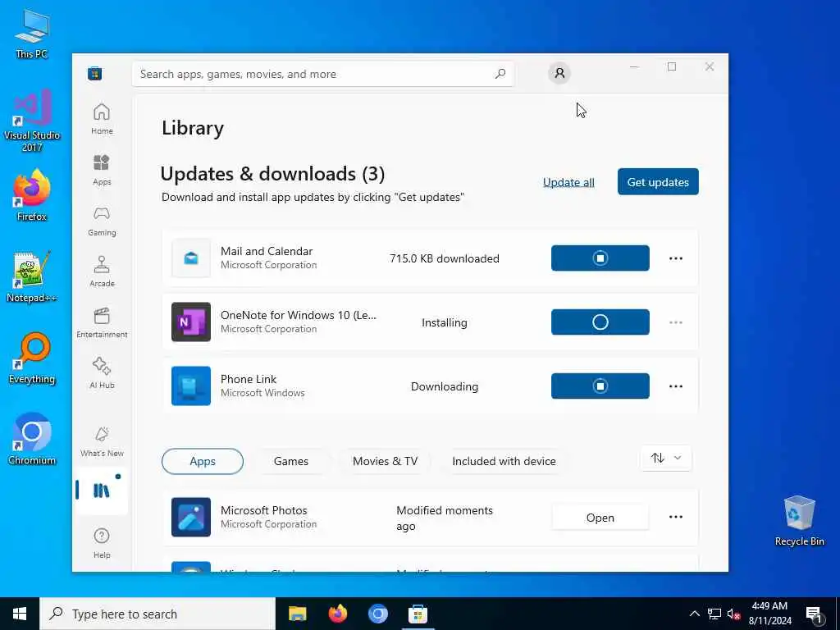Click the taskbar clock and date
The image size is (840, 630).
point(769,614)
